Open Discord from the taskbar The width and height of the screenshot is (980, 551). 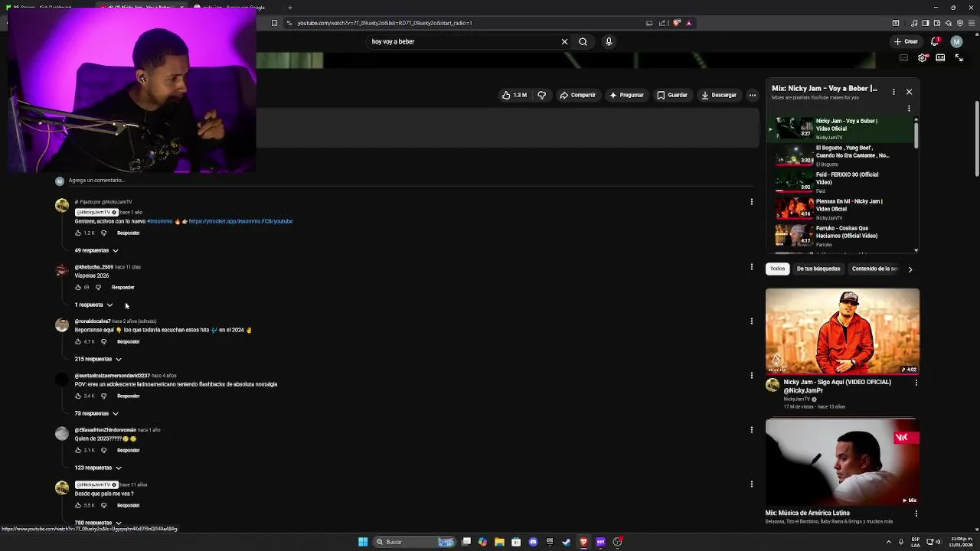click(533, 542)
